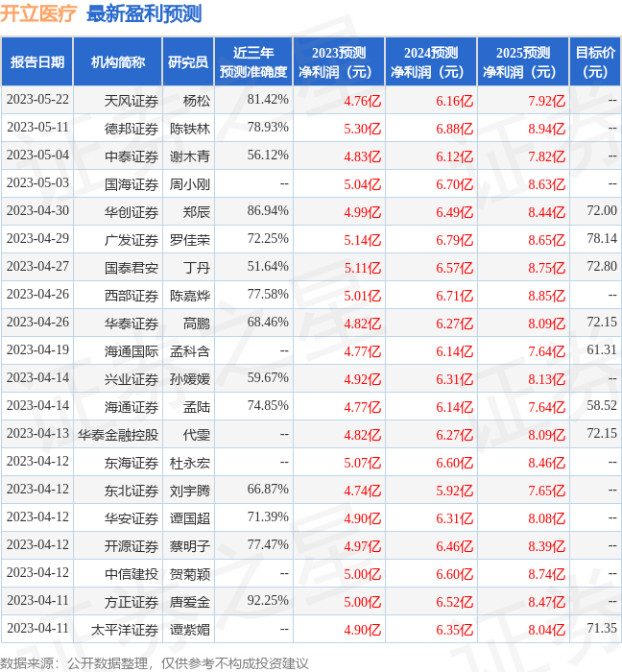This screenshot has height=672, width=622.
Task: Click researcher name 陈嘉烨
Action: click(190, 296)
